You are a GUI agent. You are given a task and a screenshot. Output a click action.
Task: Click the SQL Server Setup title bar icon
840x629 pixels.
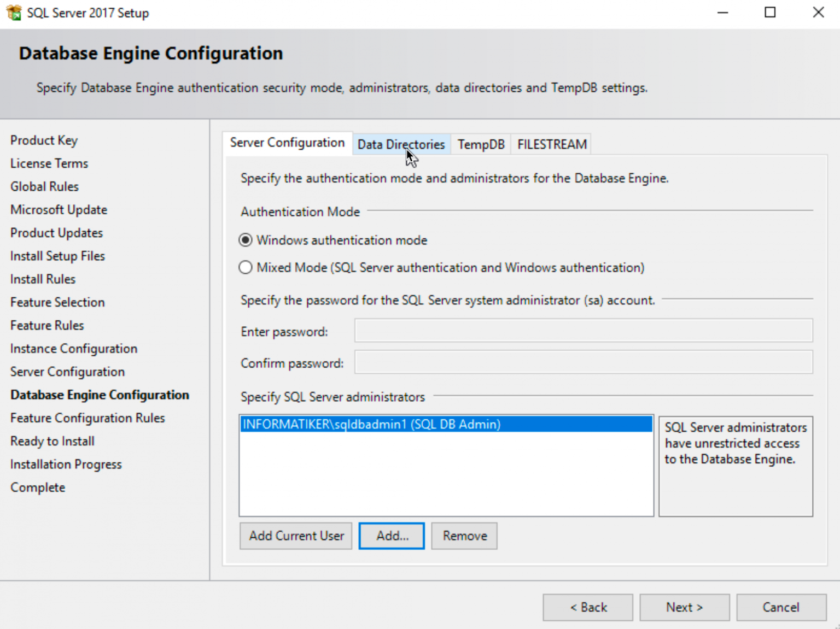point(14,12)
